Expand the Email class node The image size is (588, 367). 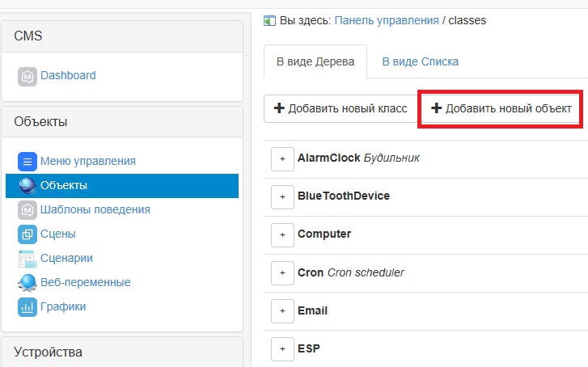(x=282, y=311)
